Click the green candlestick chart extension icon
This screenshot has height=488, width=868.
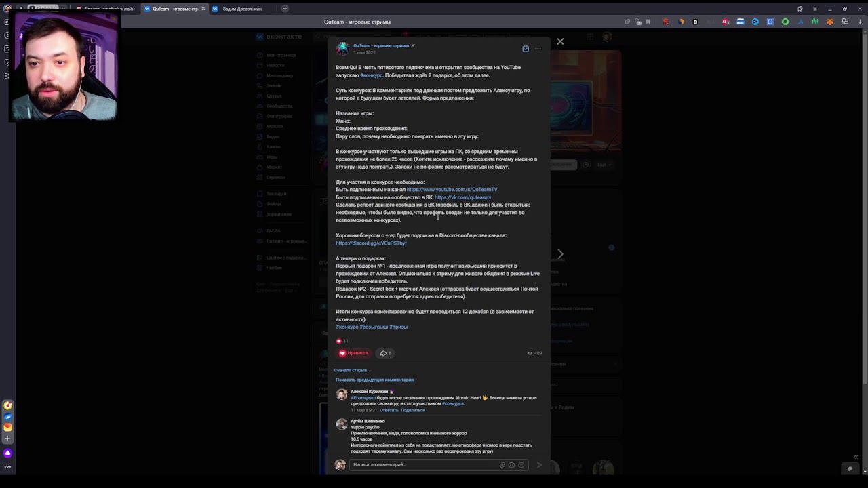815,22
